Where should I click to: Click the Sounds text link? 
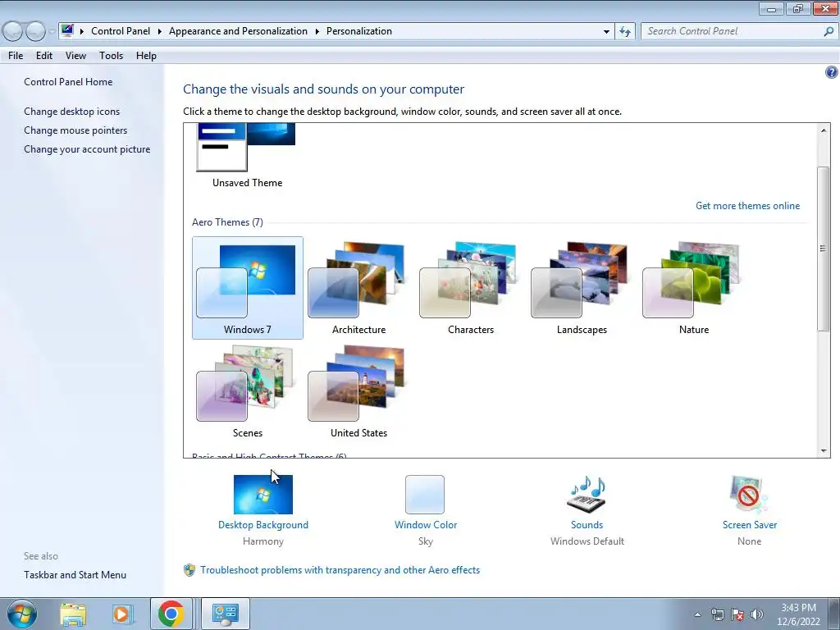click(x=587, y=525)
